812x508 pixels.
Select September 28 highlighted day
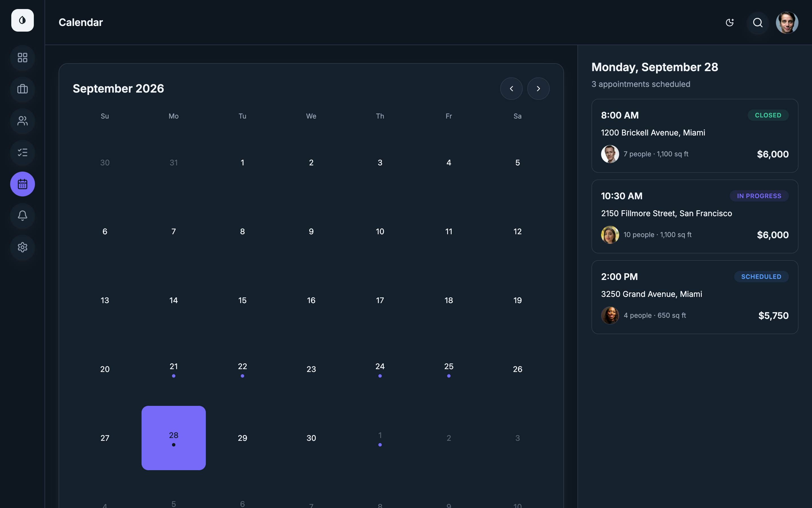coord(173,438)
